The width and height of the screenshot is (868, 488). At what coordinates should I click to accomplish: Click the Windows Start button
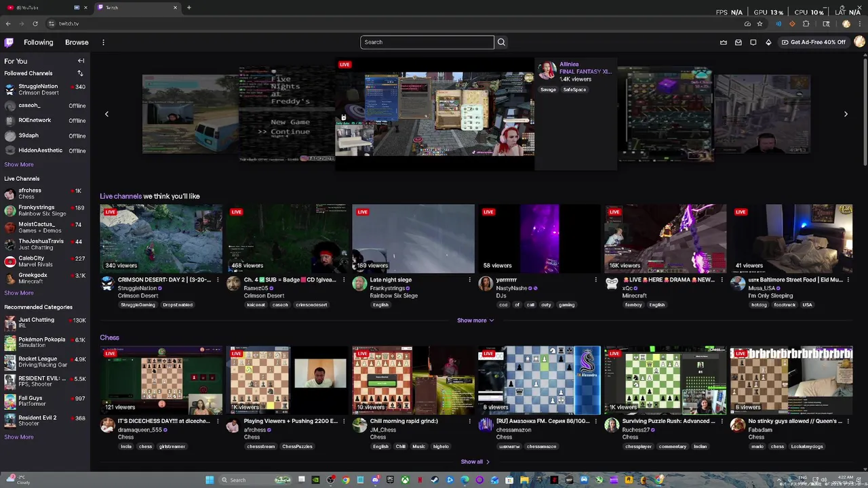tap(210, 480)
